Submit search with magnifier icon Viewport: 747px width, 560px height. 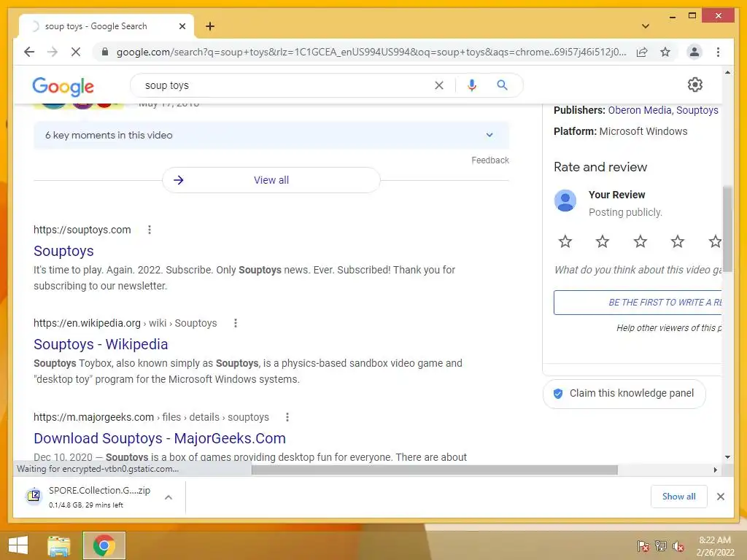pyautogui.click(x=502, y=85)
